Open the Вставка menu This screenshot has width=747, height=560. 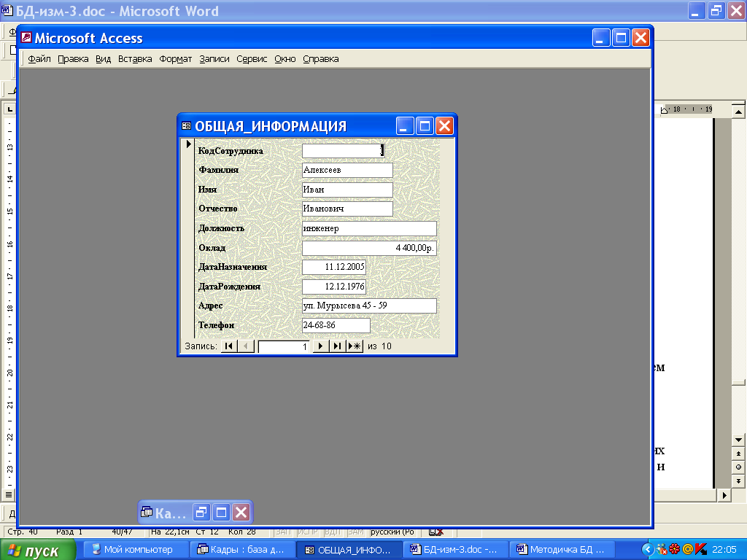(x=135, y=59)
